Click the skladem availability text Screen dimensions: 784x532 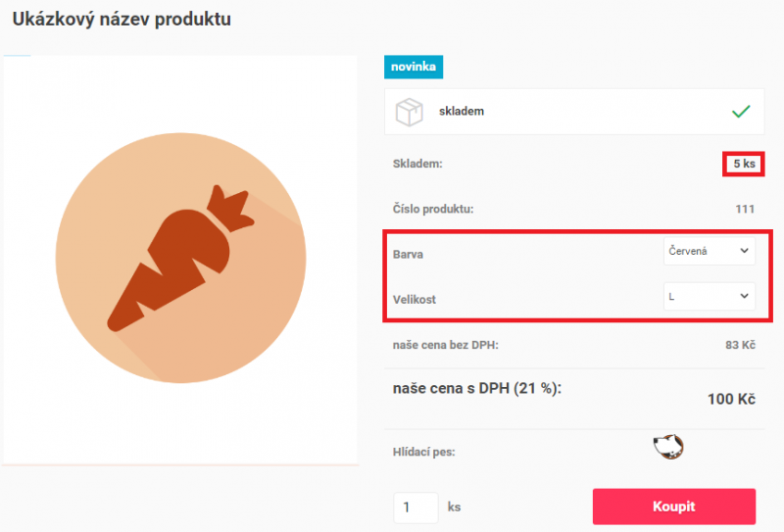click(x=462, y=111)
